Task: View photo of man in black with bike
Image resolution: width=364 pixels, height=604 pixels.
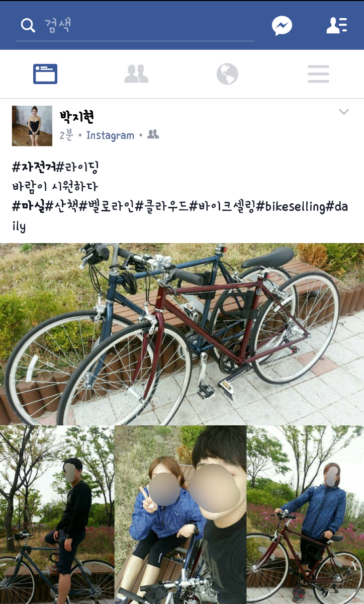Action: [57, 514]
